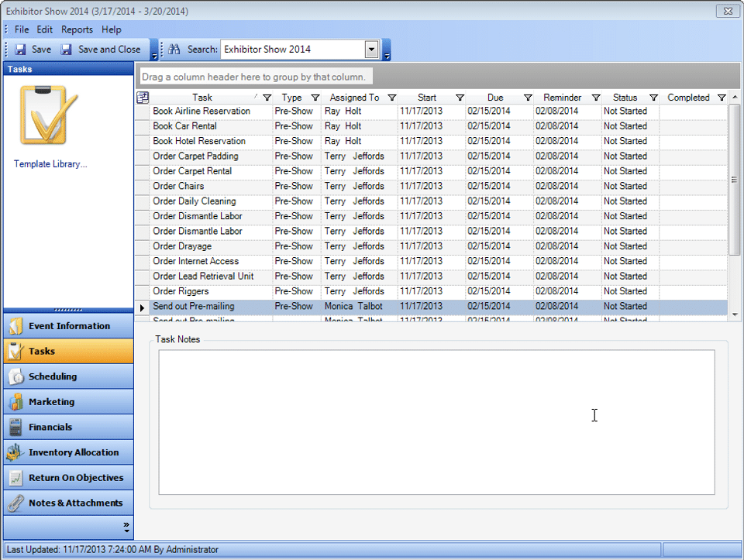Screen dimensions: 744x560
Task: Click the Save and Close button label
Action: click(109, 50)
